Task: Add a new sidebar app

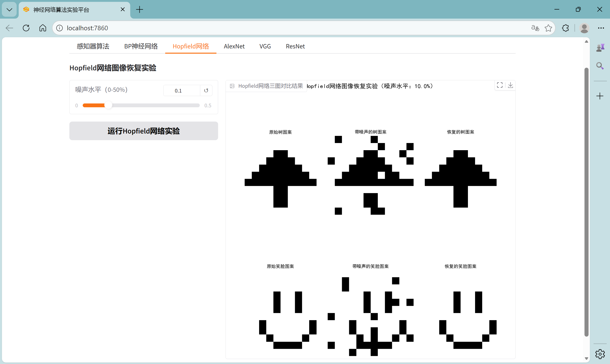Action: (600, 96)
